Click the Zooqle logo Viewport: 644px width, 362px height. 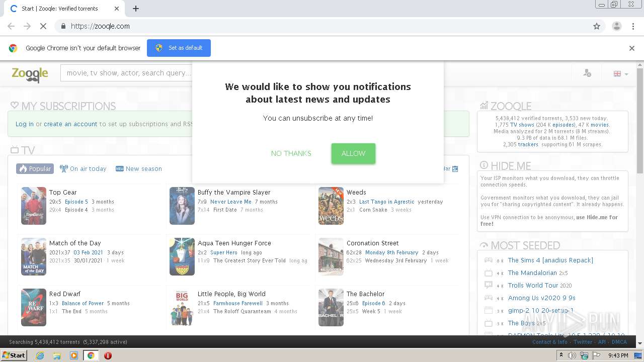[x=30, y=74]
